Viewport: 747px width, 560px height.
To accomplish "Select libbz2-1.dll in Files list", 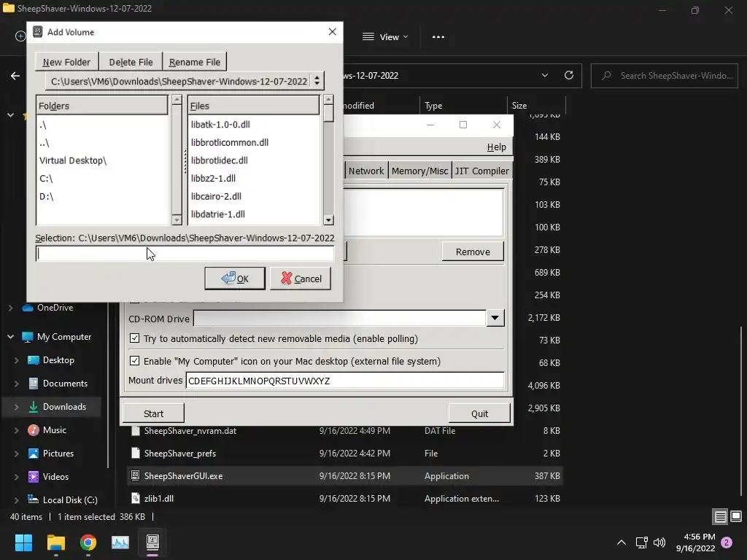I will tap(213, 178).
